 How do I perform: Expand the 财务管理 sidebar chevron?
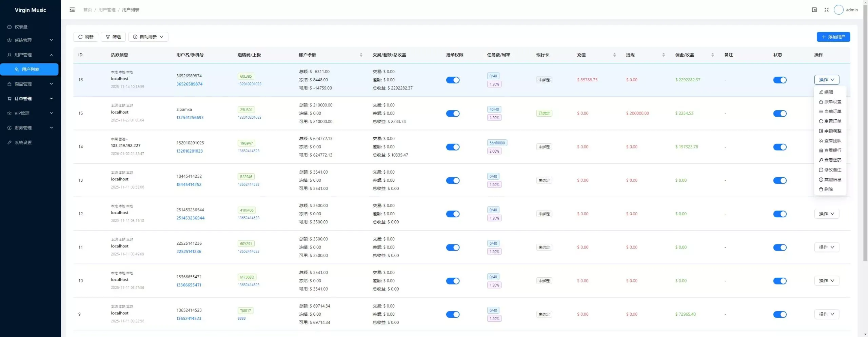[x=52, y=128]
